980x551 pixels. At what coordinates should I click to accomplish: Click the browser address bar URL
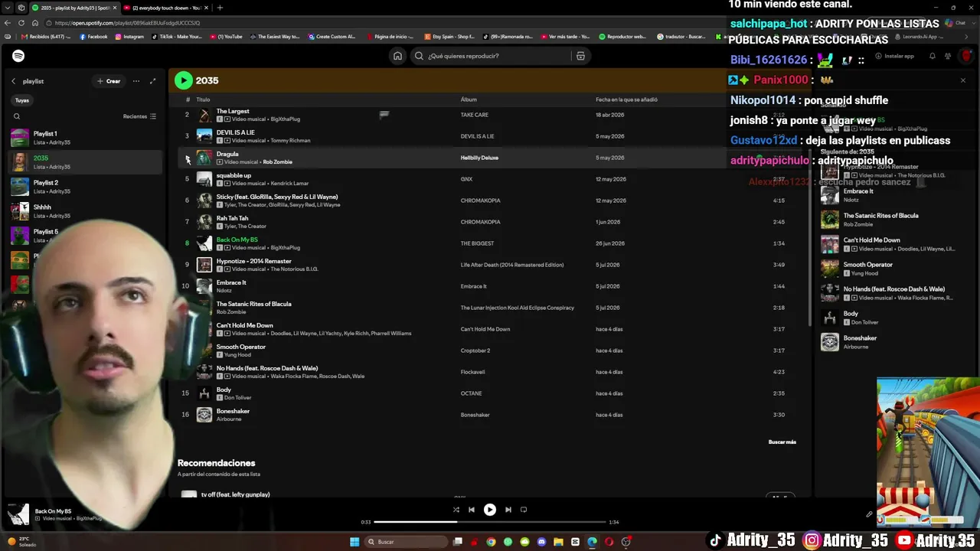[127, 23]
